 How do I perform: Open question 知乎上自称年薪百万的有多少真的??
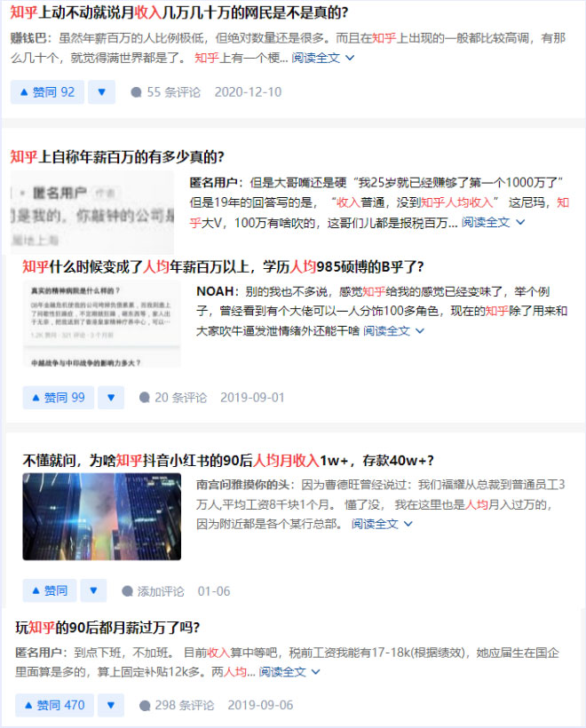click(117, 156)
